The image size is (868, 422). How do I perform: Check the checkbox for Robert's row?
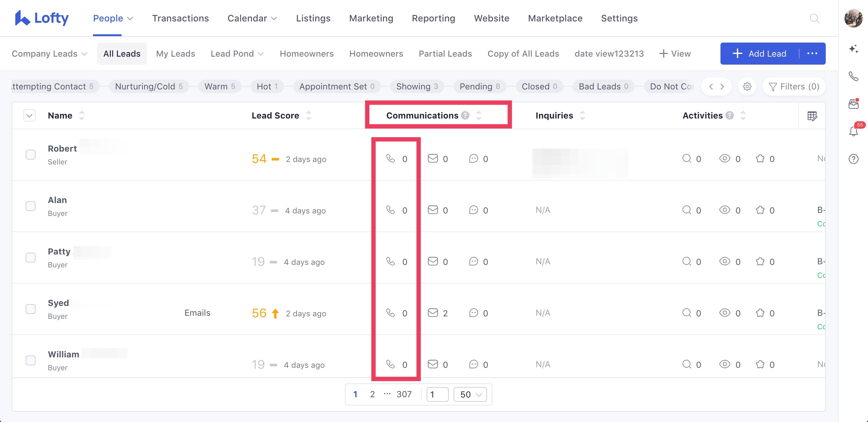[x=31, y=155]
